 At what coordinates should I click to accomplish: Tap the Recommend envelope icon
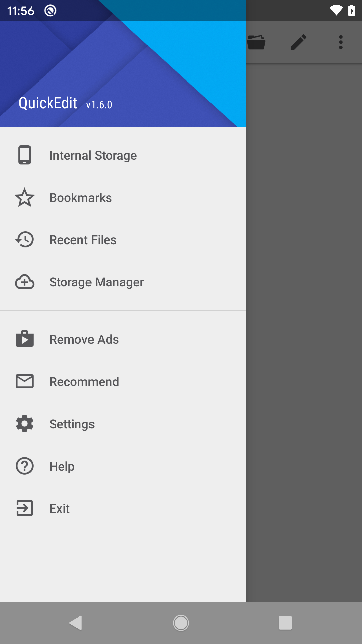[24, 381]
